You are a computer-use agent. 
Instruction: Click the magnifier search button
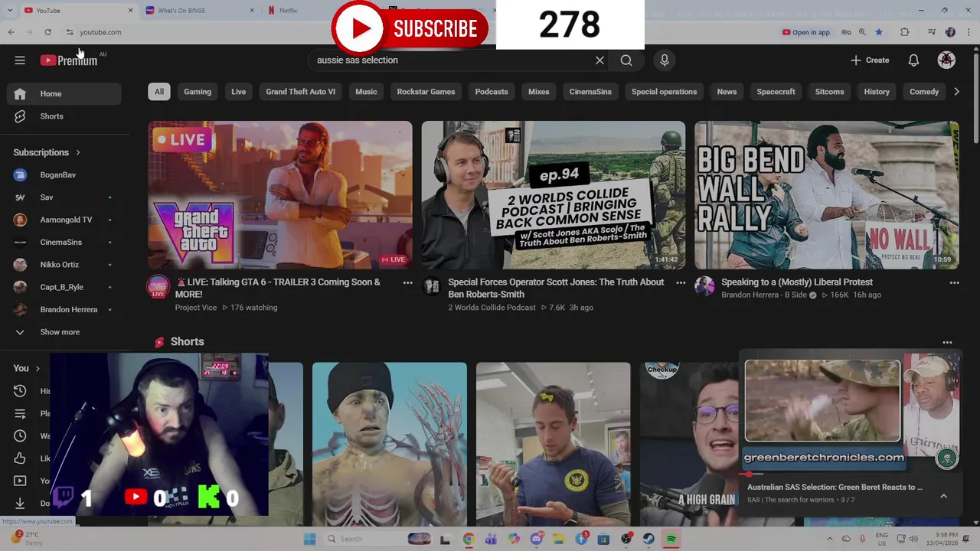coord(626,60)
